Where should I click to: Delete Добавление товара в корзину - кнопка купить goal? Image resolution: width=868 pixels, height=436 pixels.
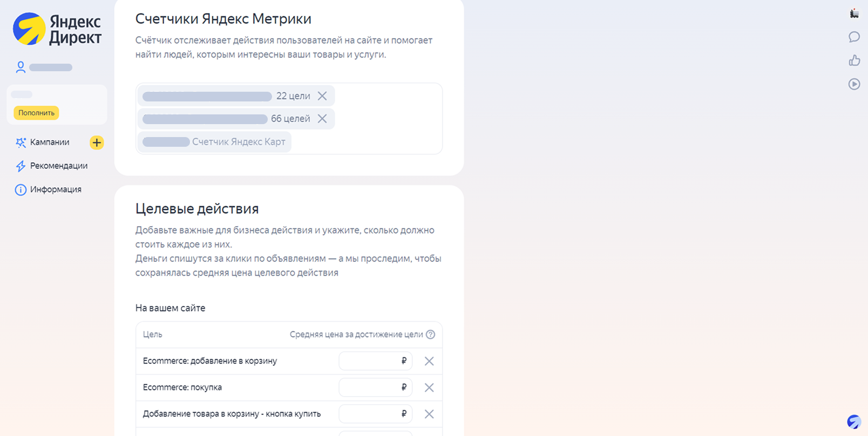click(x=429, y=414)
